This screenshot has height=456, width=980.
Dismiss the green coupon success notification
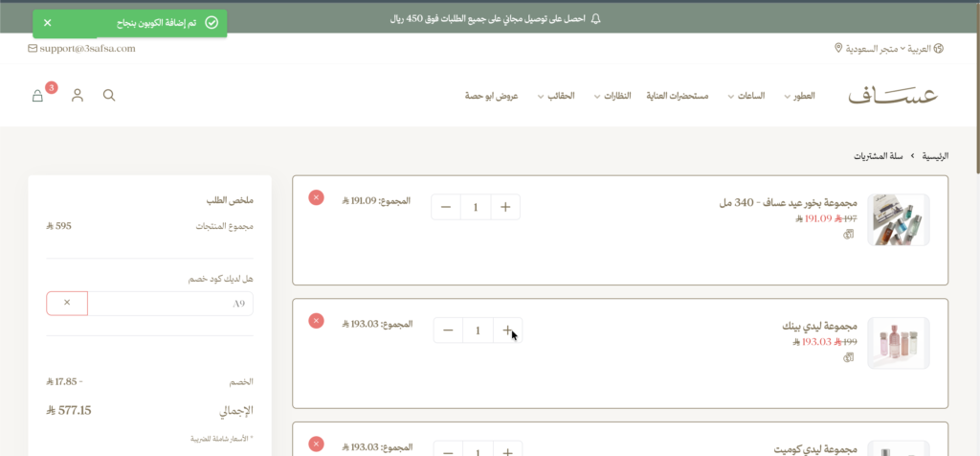[x=48, y=23]
